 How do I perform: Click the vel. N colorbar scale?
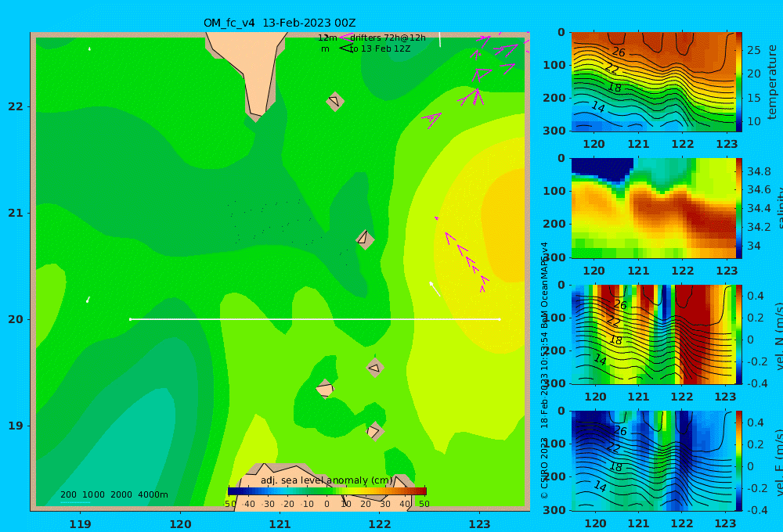[739, 334]
